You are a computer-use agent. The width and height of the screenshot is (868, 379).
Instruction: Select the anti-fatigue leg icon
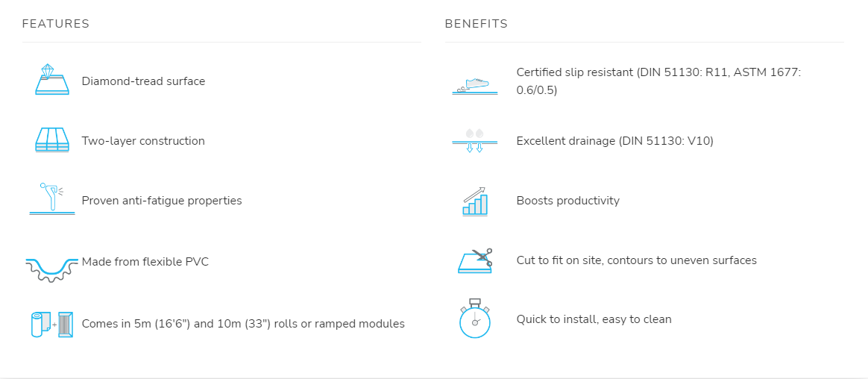point(52,199)
